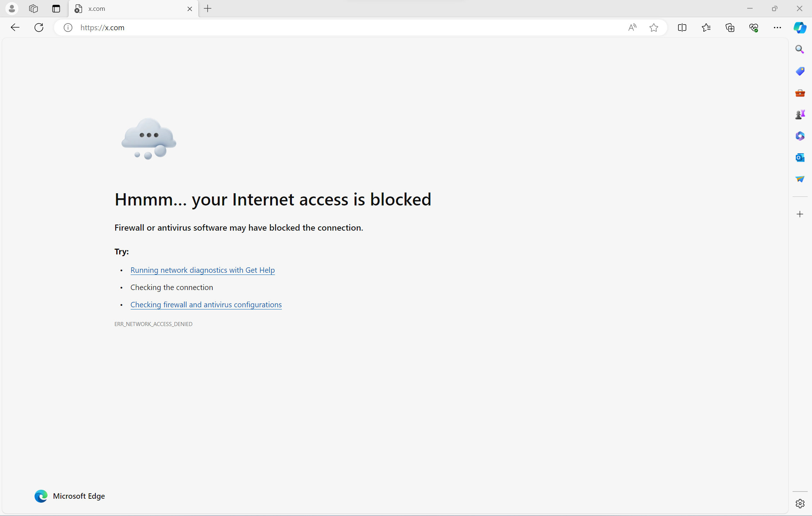Open the Games chess piece sidebar icon
812x516 pixels.
pyautogui.click(x=800, y=114)
